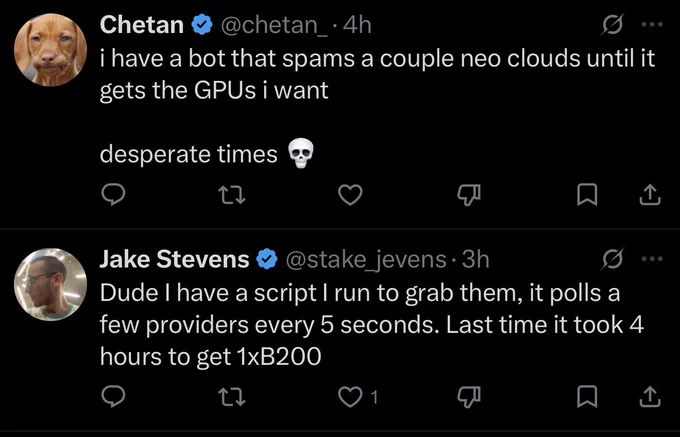Click Grok icon on Jake Stevens' tweet

tap(613, 259)
